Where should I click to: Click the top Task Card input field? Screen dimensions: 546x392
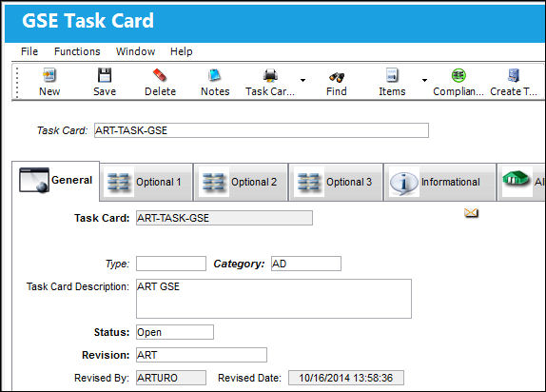coord(262,130)
